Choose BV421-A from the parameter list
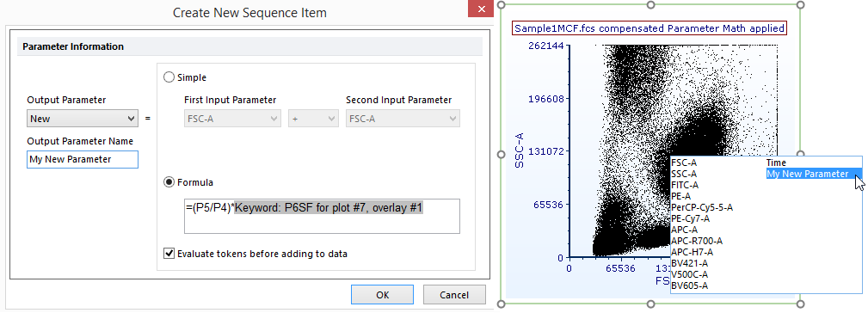This screenshot has height=313, width=868. 689,263
